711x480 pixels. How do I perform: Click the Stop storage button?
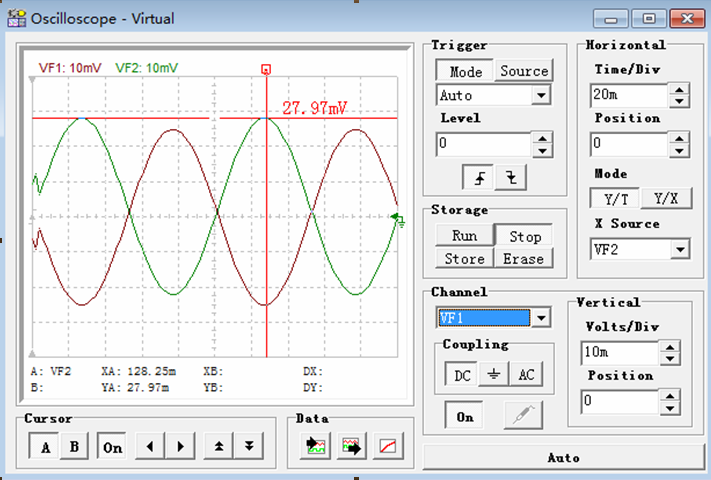click(524, 236)
